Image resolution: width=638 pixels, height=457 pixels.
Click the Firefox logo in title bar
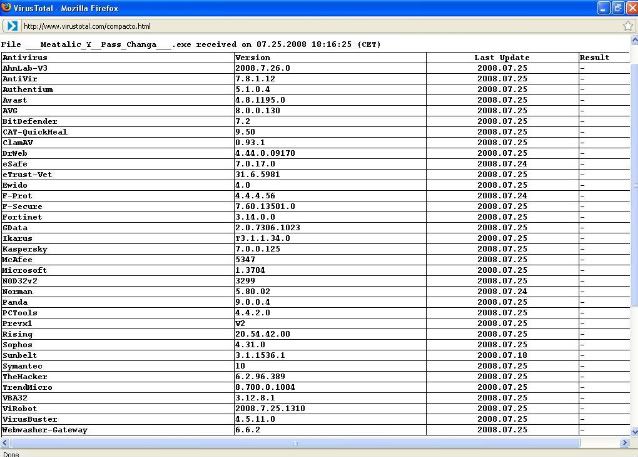click(6, 7)
